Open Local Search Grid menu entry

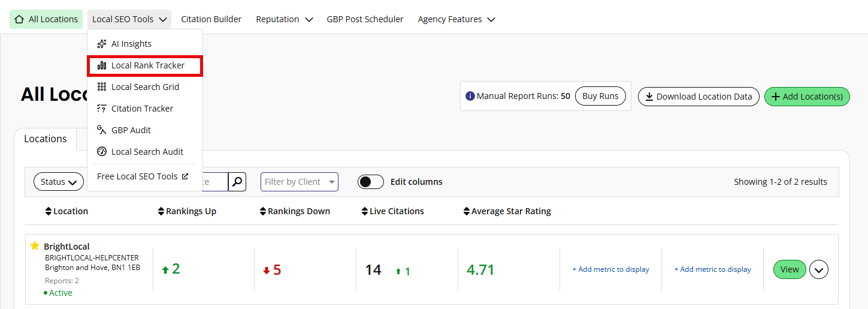pos(144,87)
